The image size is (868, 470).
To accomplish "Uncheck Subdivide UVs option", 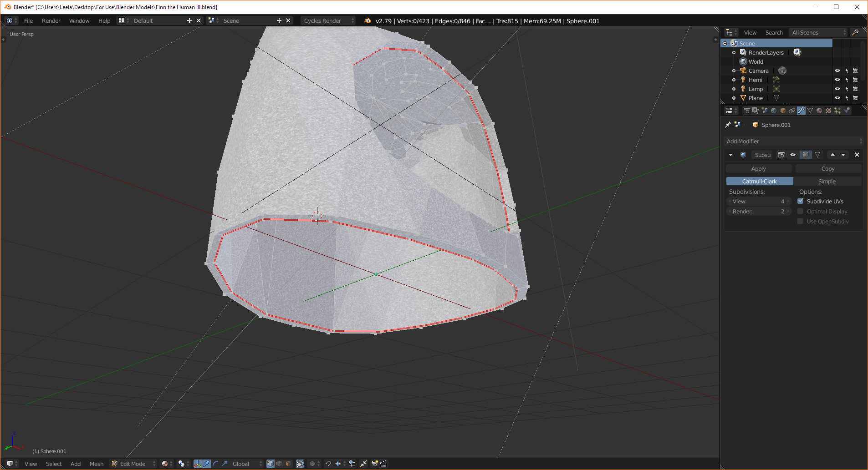I will 800,201.
